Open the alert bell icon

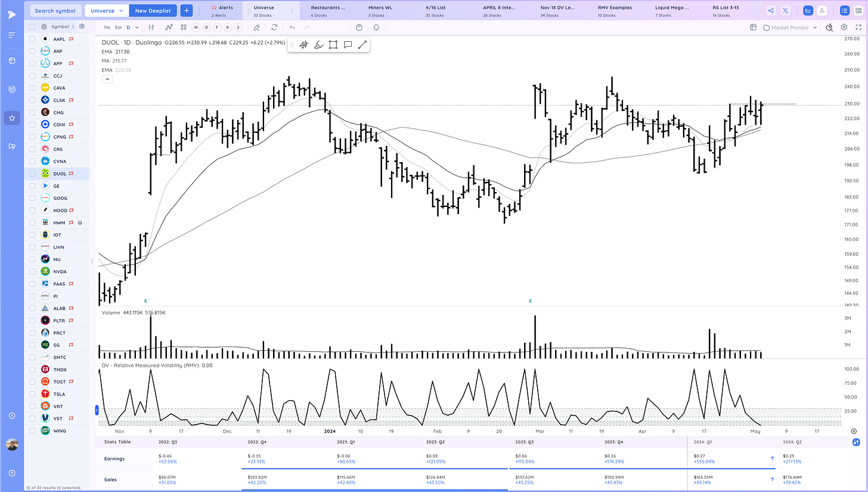point(376,27)
